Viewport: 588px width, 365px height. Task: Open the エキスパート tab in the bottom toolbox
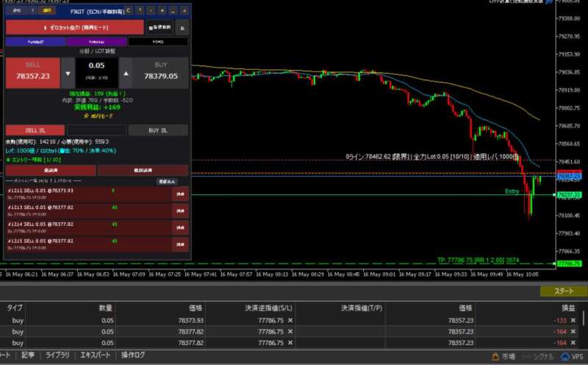(96, 355)
